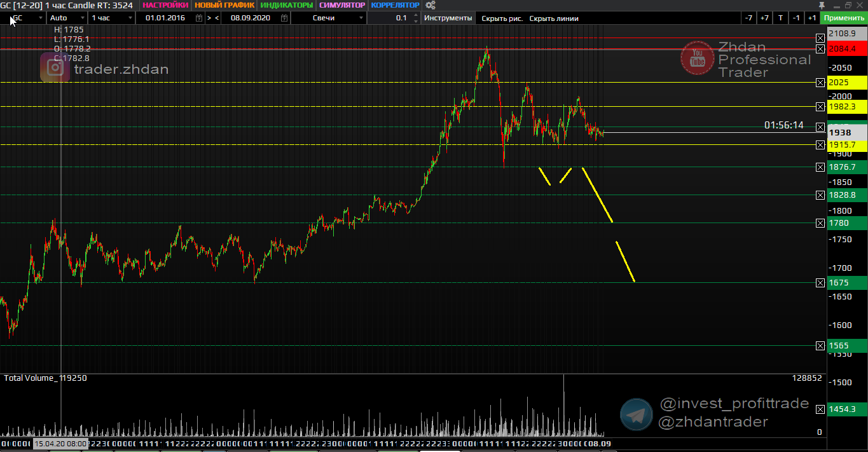Remove the 1565 level line

(x=820, y=346)
